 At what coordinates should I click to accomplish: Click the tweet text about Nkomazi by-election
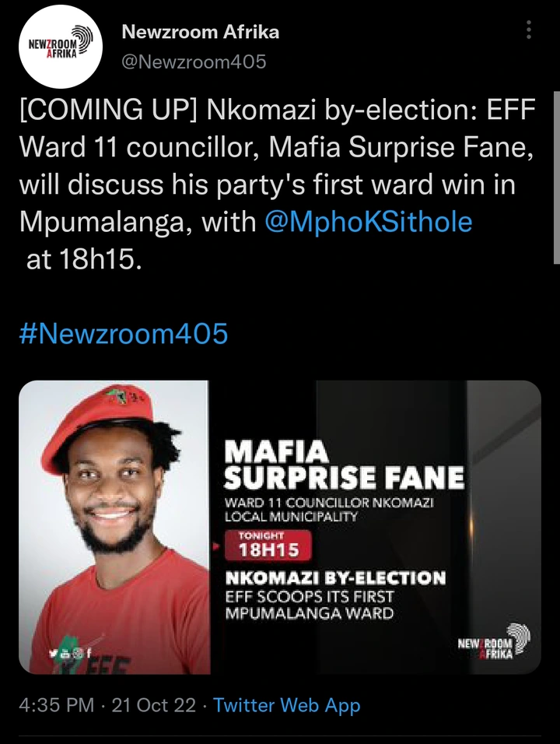click(278, 184)
